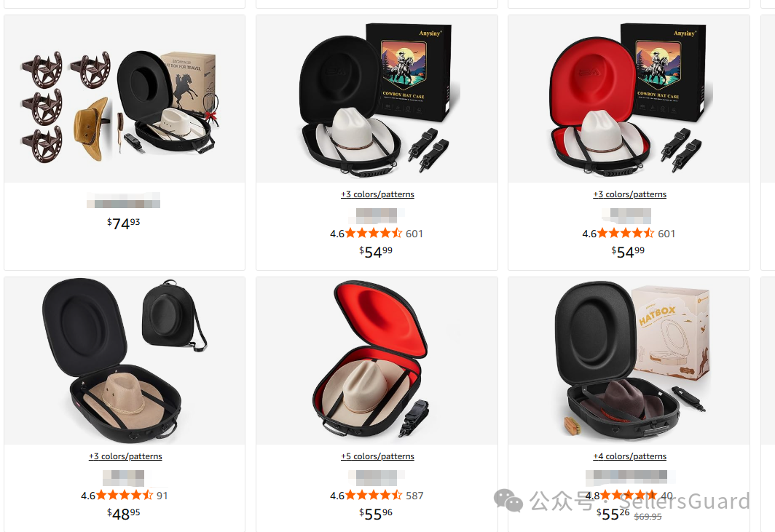Click star rating of black Anysiny case
The image size is (775, 532).
[374, 233]
